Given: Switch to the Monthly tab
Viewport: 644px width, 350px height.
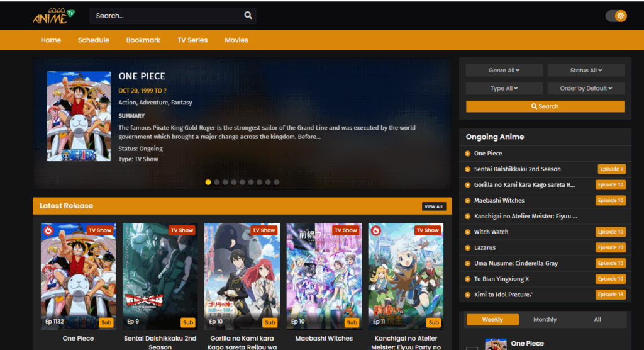Looking at the screenshot, I should click(545, 320).
